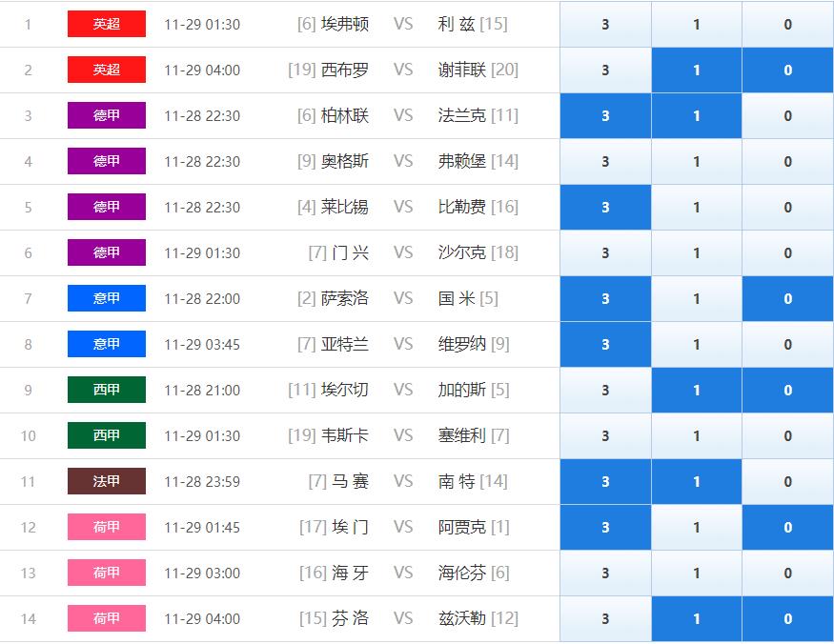Deselect 0 for 埃门 vs 阿贾克
This screenshot has width=834, height=644.
(x=787, y=527)
